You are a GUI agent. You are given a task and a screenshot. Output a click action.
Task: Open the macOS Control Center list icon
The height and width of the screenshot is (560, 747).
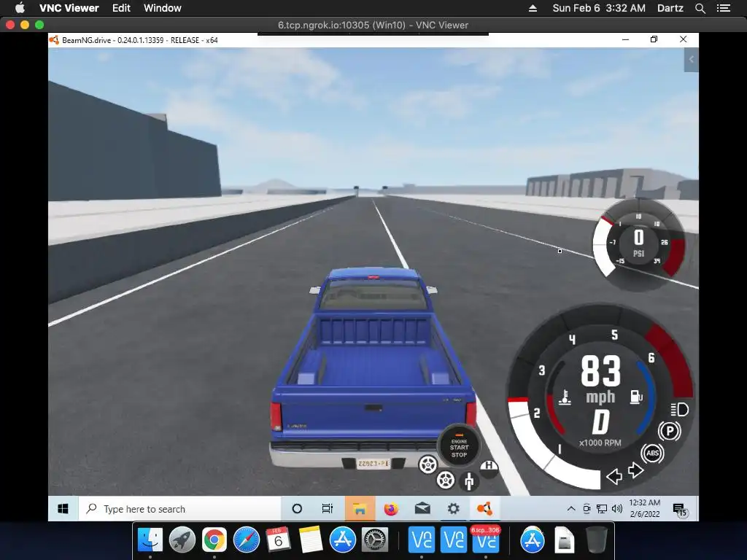tap(724, 8)
